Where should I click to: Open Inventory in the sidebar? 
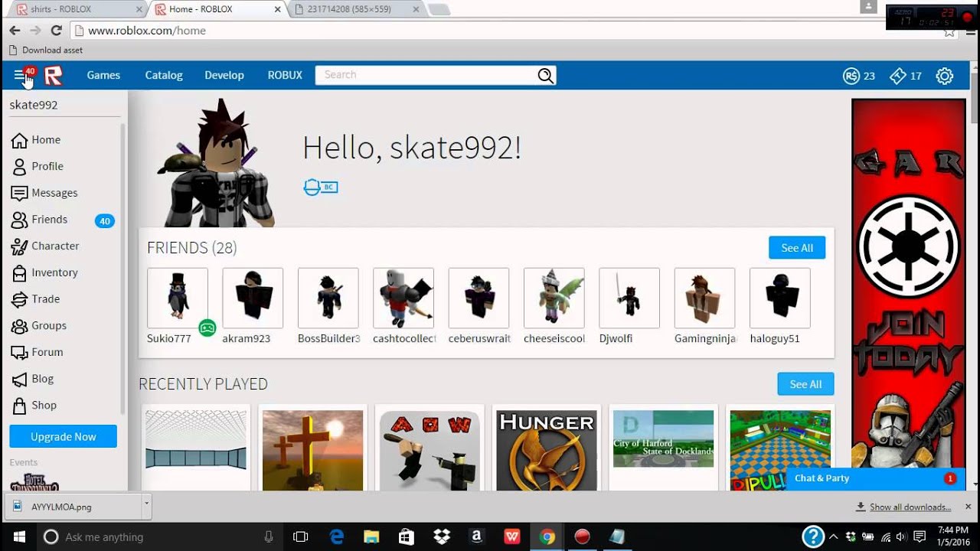[44, 272]
